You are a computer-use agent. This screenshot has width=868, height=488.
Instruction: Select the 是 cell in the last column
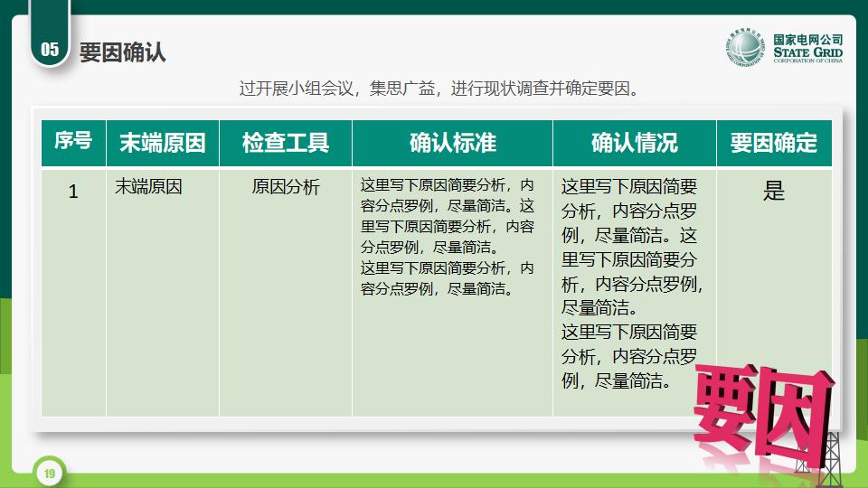point(774,292)
